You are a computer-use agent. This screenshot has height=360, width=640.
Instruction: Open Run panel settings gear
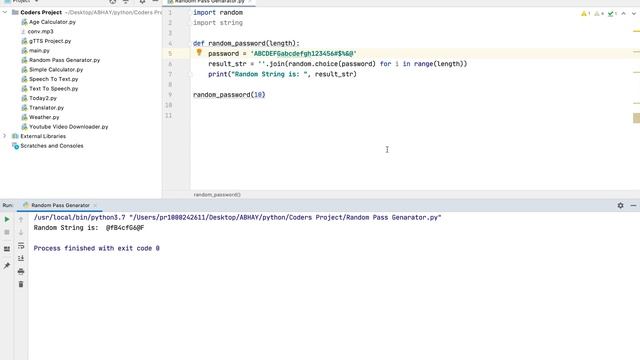point(620,205)
